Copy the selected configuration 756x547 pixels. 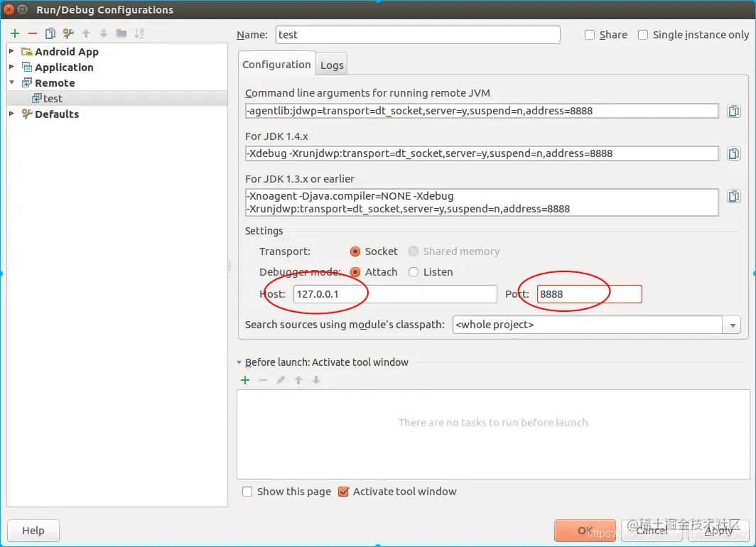[x=50, y=33]
